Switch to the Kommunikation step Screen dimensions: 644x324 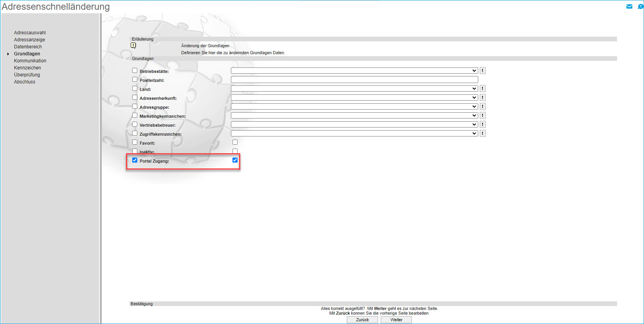30,61
